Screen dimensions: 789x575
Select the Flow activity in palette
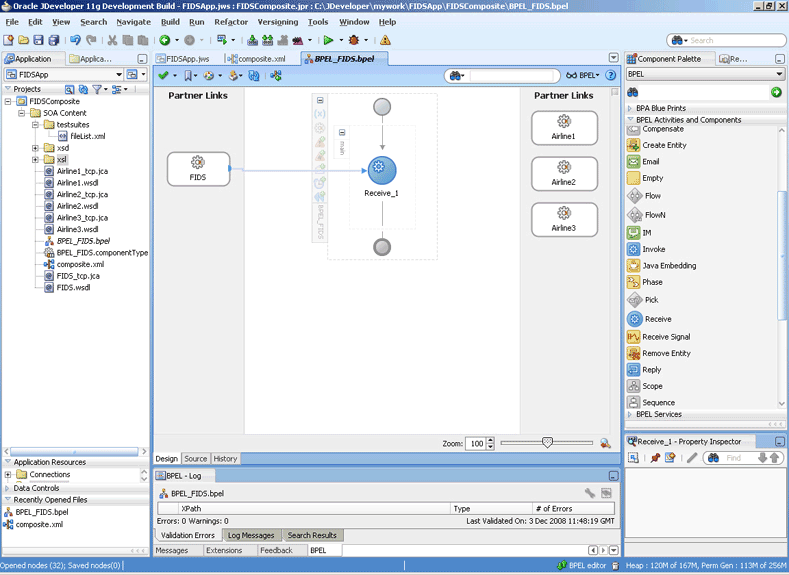point(644,196)
